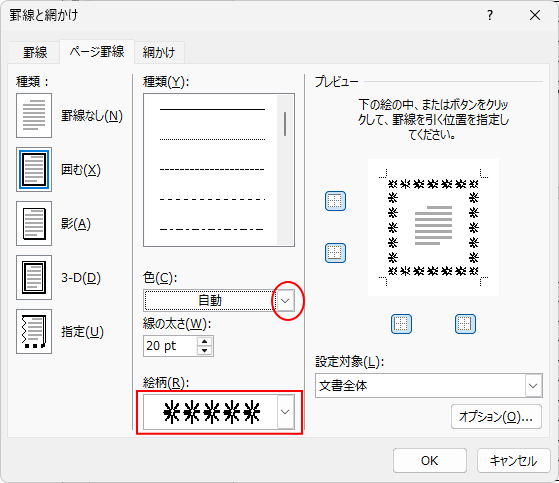Switch to the 罫線 tab

pyautogui.click(x=35, y=53)
